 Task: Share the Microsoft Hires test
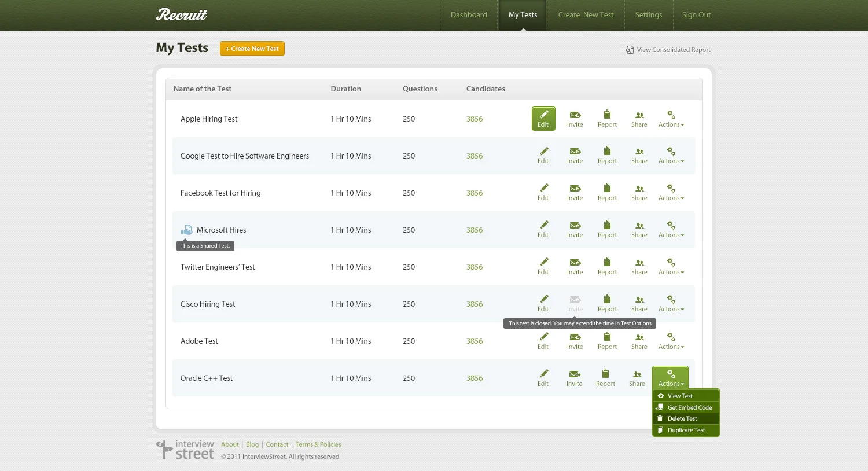[639, 230]
